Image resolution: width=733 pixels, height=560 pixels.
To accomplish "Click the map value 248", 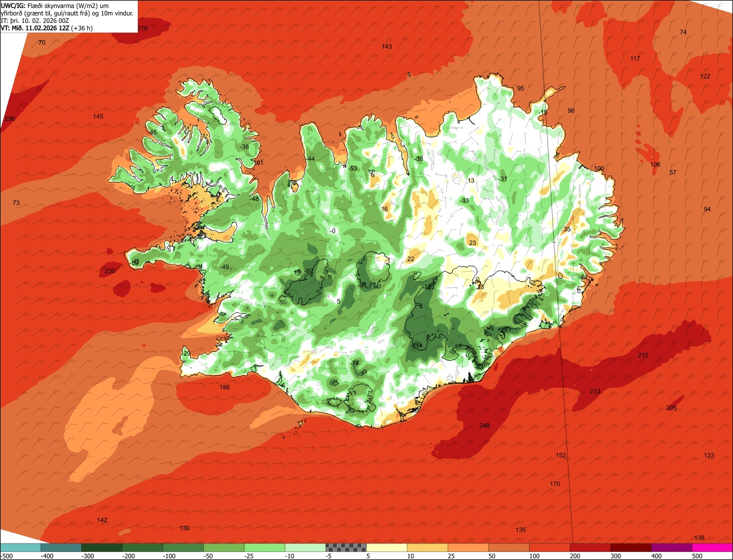I will click(x=484, y=425).
